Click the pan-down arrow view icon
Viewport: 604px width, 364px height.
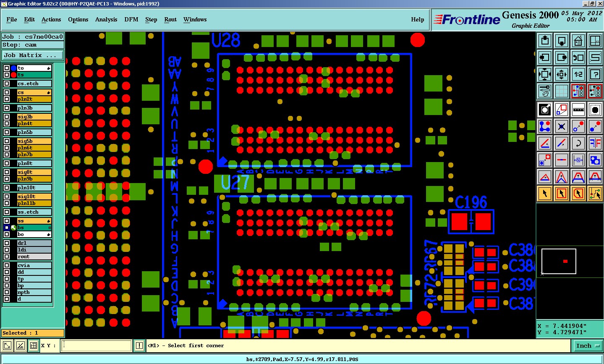coord(562,41)
